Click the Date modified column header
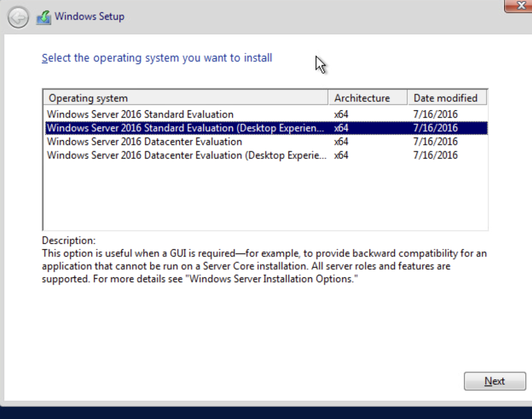The image size is (532, 419). point(446,98)
